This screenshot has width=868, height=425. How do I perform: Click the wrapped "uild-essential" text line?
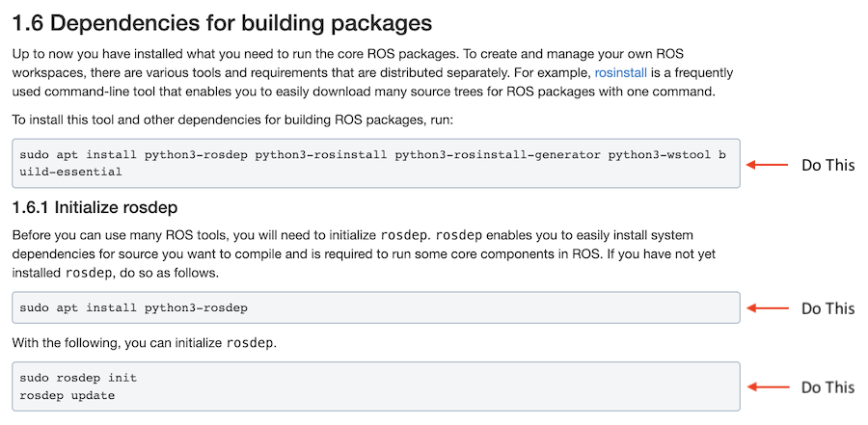tap(70, 172)
